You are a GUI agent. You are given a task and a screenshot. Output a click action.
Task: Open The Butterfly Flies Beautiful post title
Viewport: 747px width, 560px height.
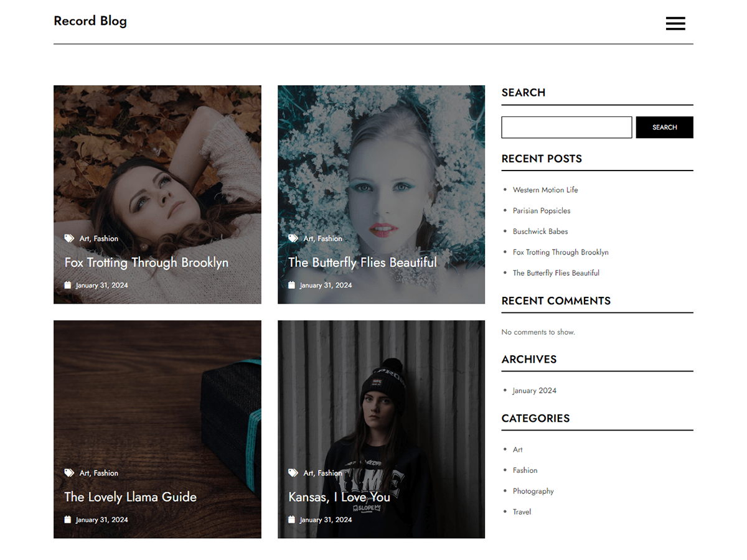tap(362, 262)
